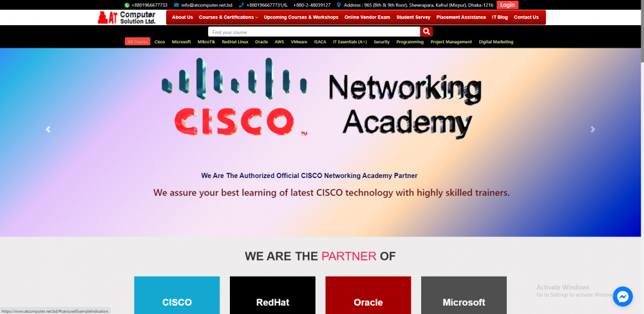Open Online Vendor Exam page
644x314 pixels.
tap(367, 17)
